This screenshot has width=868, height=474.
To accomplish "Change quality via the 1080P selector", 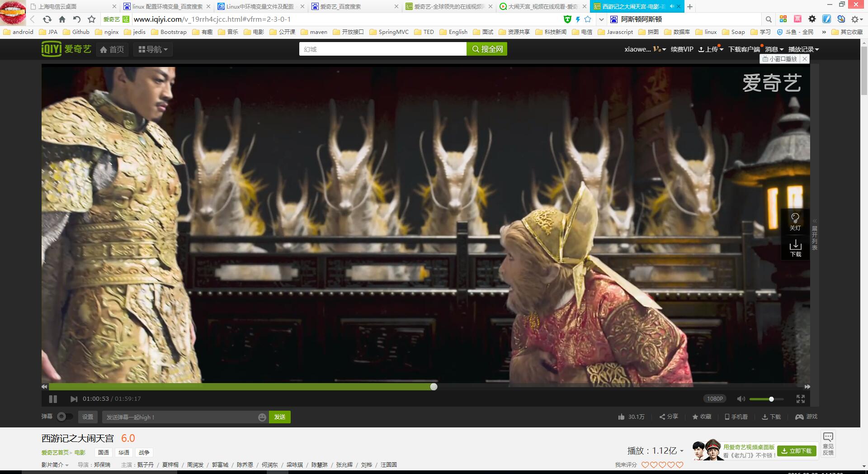I will [x=715, y=398].
